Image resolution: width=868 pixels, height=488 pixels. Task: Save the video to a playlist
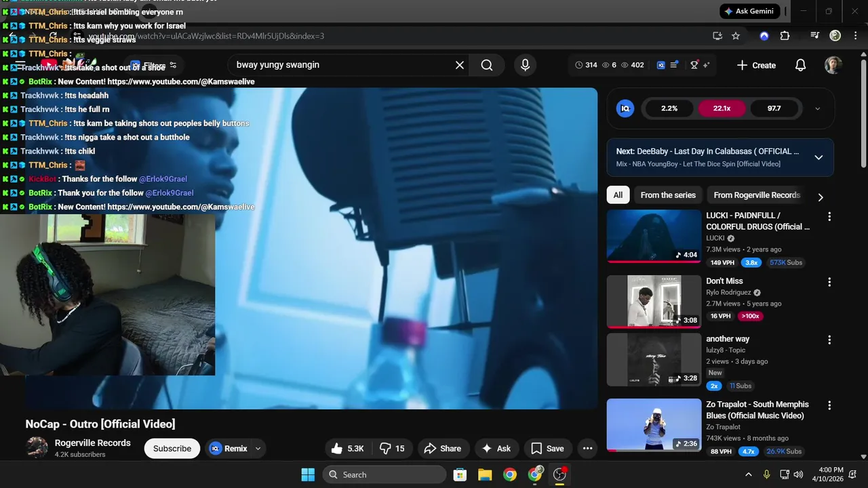pyautogui.click(x=547, y=448)
